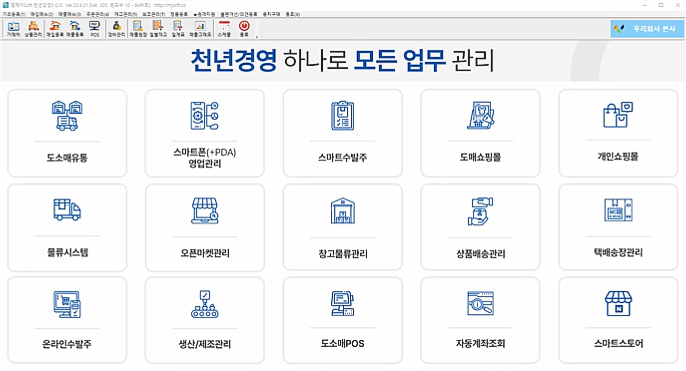686x371 pixels.
Task: Open the 자동계좌조회 tile
Action: 480,320
